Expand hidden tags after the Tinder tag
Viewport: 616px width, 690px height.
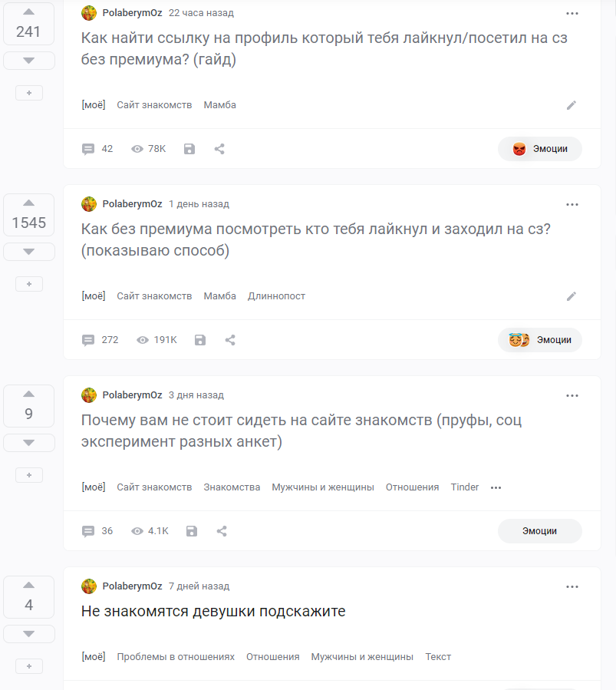point(496,487)
